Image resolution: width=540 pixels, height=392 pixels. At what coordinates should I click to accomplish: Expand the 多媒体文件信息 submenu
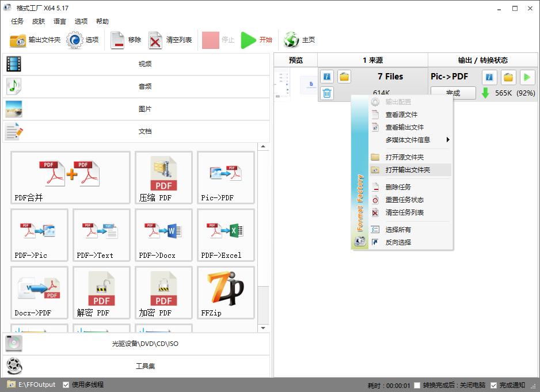[x=409, y=140]
